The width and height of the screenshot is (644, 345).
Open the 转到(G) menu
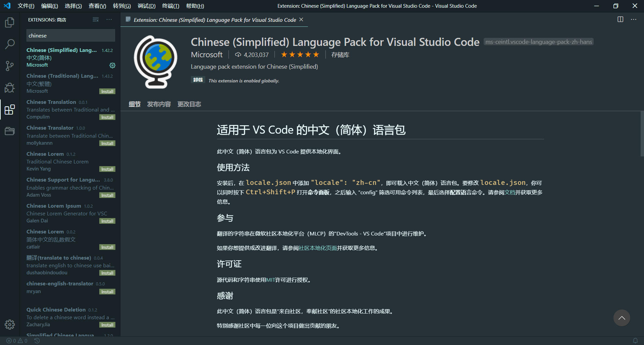(122, 6)
